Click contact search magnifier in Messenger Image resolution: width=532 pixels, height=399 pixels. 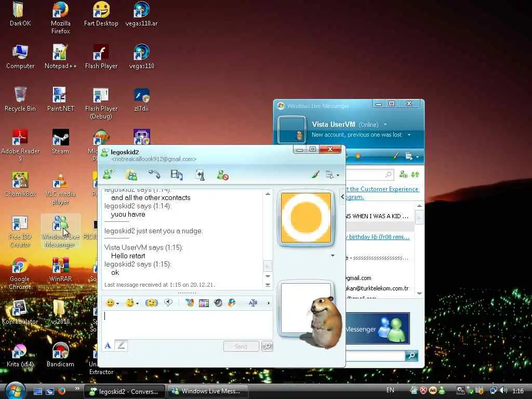[388, 175]
